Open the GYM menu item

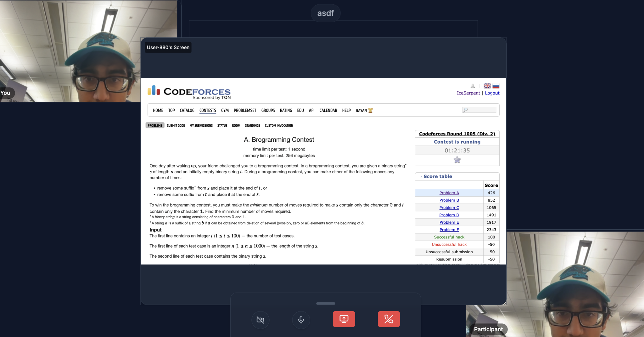225,110
